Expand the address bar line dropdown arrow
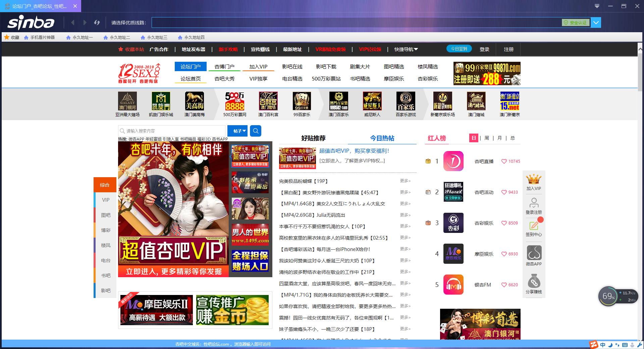Screen dimensions: 644x349 click(x=596, y=22)
